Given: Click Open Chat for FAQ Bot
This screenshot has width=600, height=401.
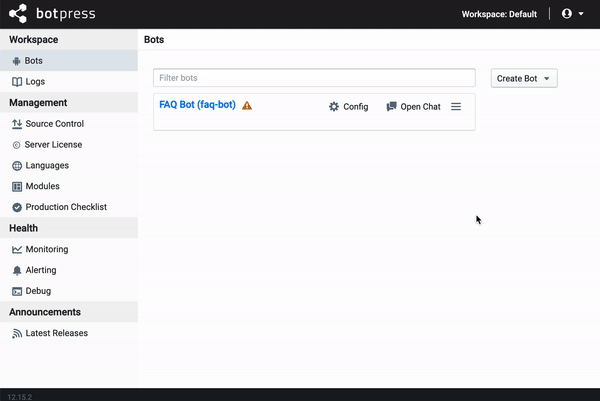Looking at the screenshot, I should 413,107.
